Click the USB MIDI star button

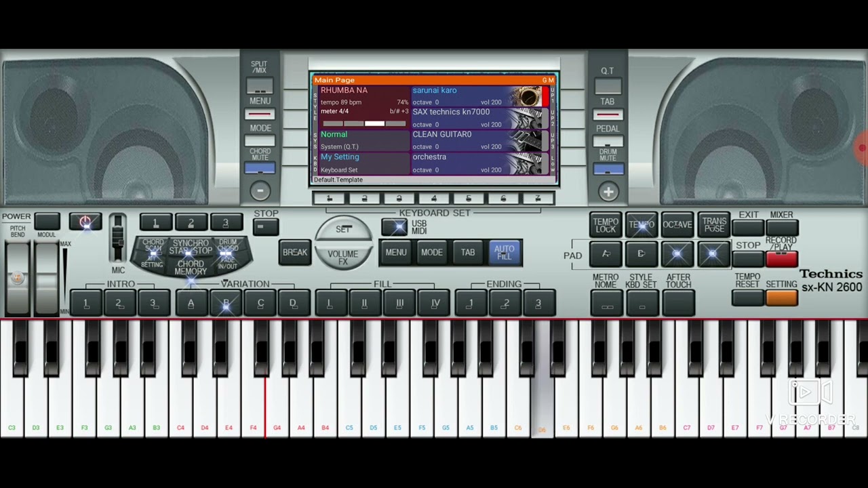click(x=394, y=227)
